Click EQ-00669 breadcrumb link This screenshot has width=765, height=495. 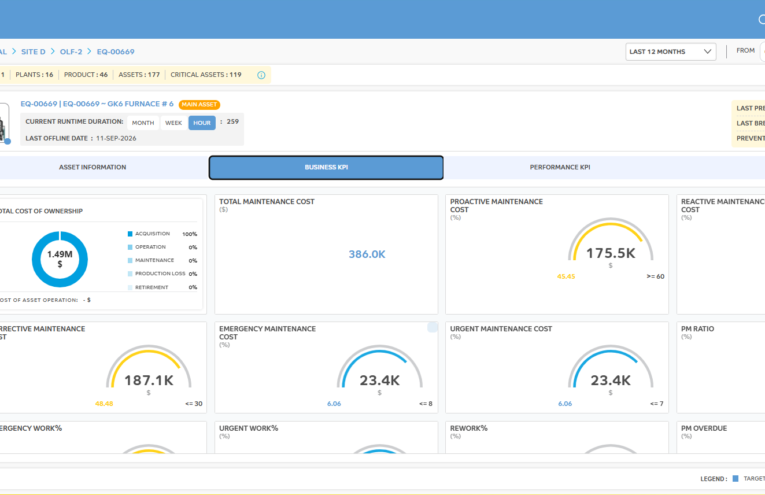click(116, 52)
